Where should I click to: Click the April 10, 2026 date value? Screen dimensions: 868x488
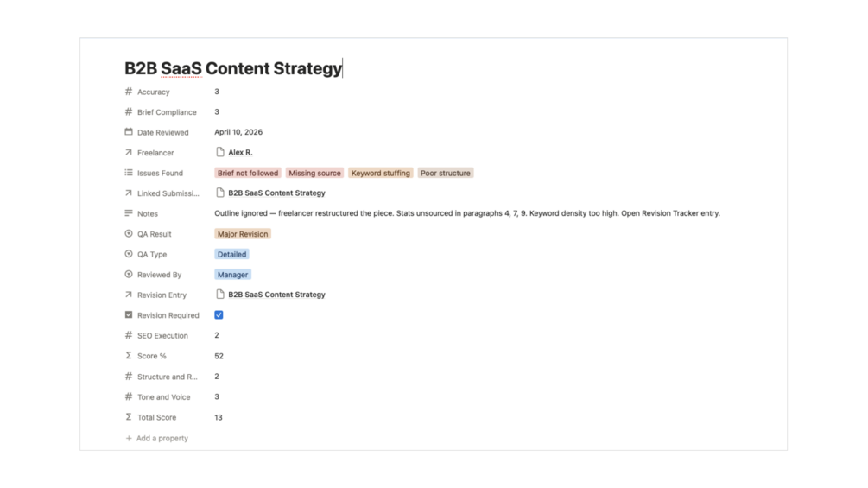coord(238,132)
